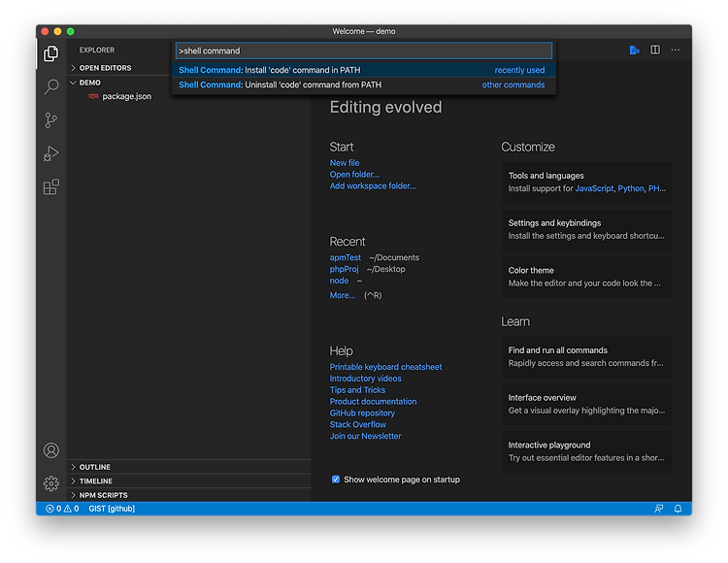
Task: Open the Search view in activity bar
Action: click(x=51, y=86)
